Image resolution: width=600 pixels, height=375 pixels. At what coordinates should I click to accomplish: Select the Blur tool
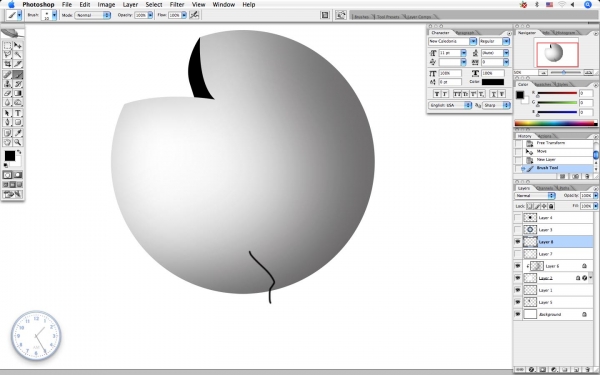click(x=7, y=102)
